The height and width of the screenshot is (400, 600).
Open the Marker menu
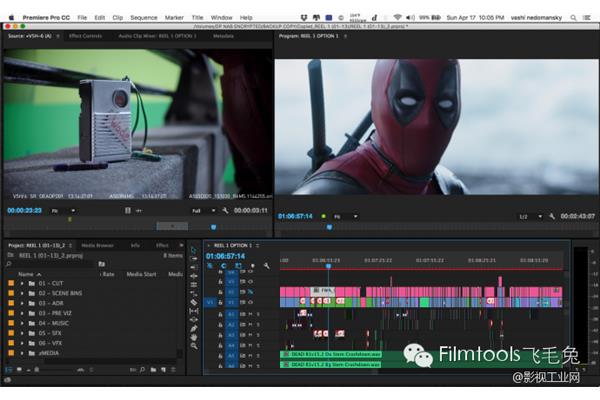(174, 18)
